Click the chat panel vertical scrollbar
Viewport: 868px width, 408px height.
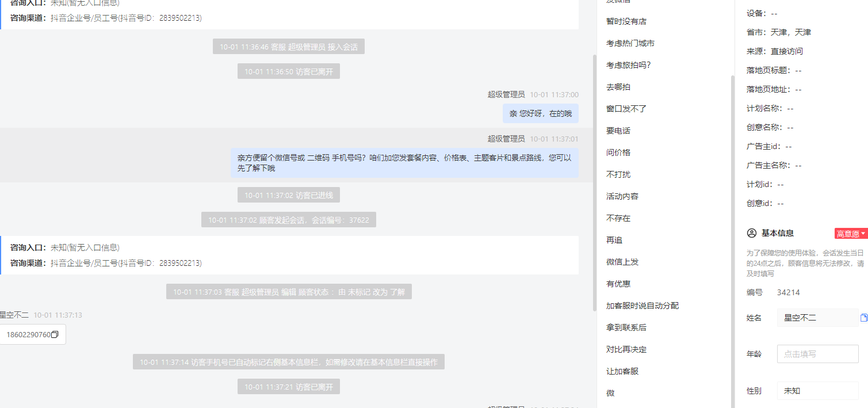[595, 183]
